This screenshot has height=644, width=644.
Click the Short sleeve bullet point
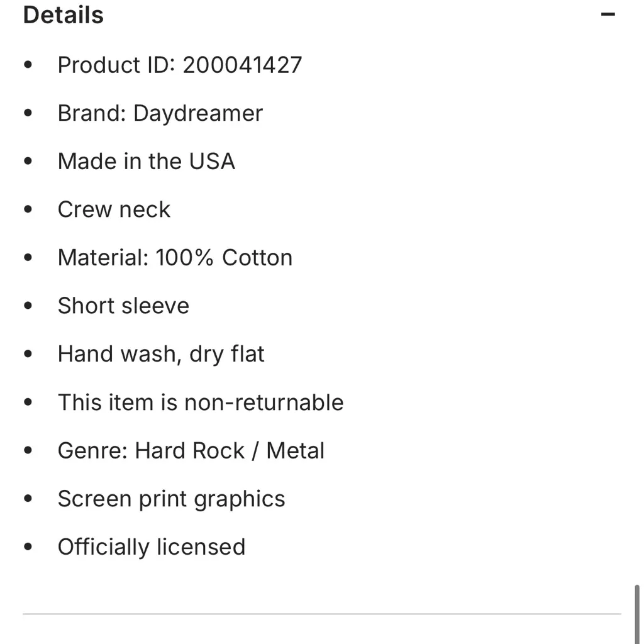pyautogui.click(x=123, y=306)
